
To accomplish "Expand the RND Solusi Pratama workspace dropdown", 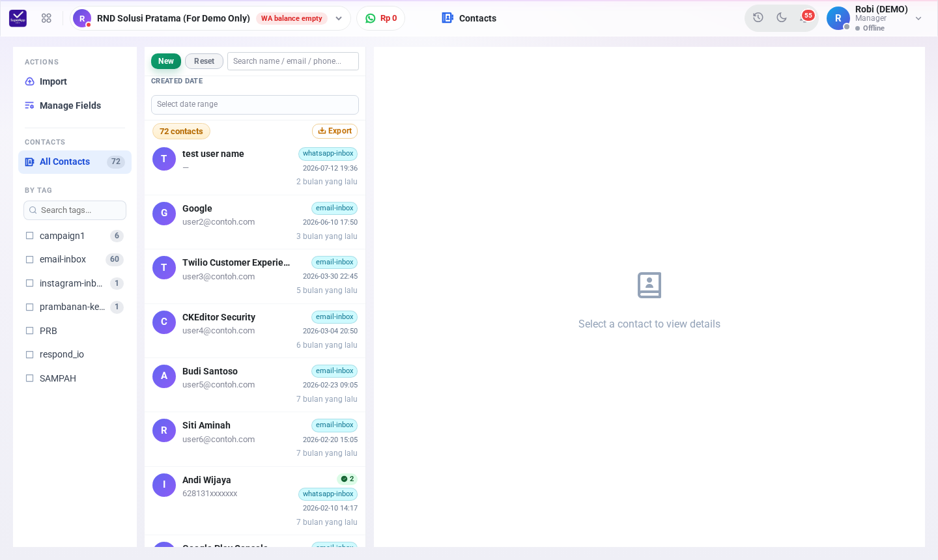I will coord(339,18).
